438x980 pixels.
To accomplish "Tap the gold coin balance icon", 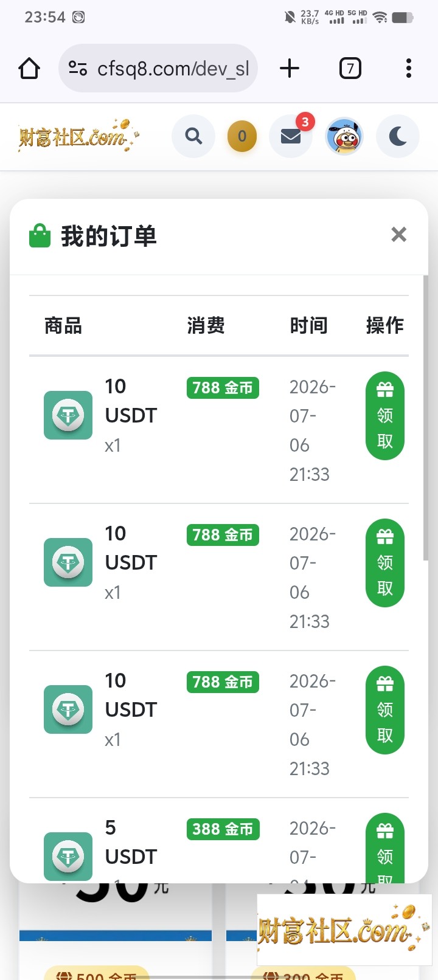I will (x=242, y=136).
